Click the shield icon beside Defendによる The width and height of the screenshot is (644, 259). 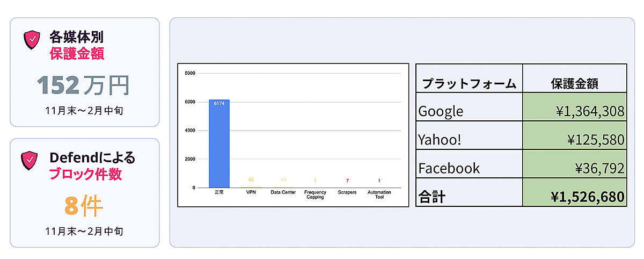[x=30, y=160]
